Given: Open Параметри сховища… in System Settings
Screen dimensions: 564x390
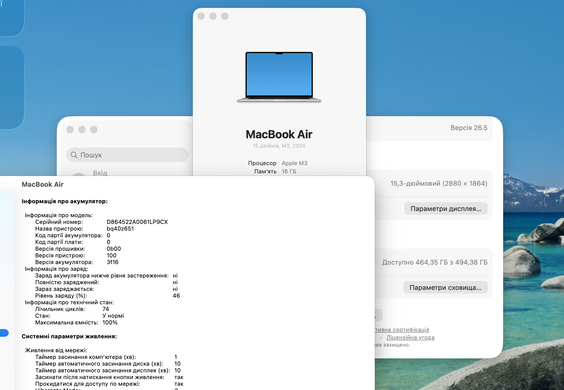Looking at the screenshot, I should pyautogui.click(x=445, y=287).
